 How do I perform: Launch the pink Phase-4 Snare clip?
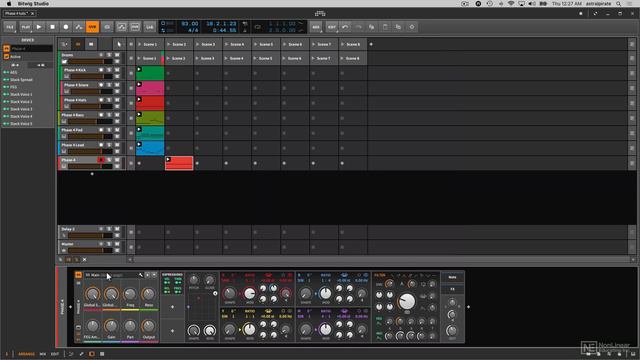point(139,84)
